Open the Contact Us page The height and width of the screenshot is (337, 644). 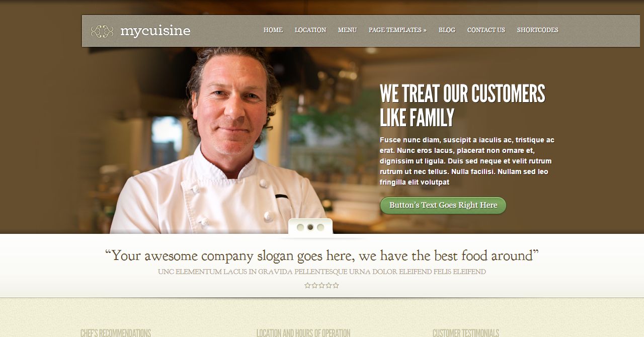coord(486,30)
